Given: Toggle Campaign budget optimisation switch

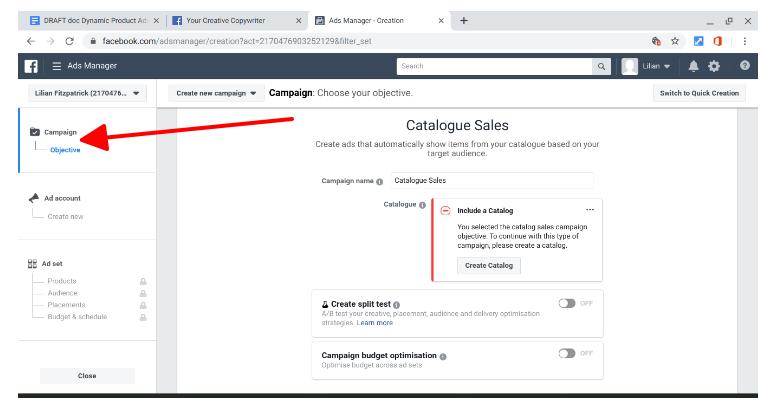Looking at the screenshot, I should pos(566,353).
